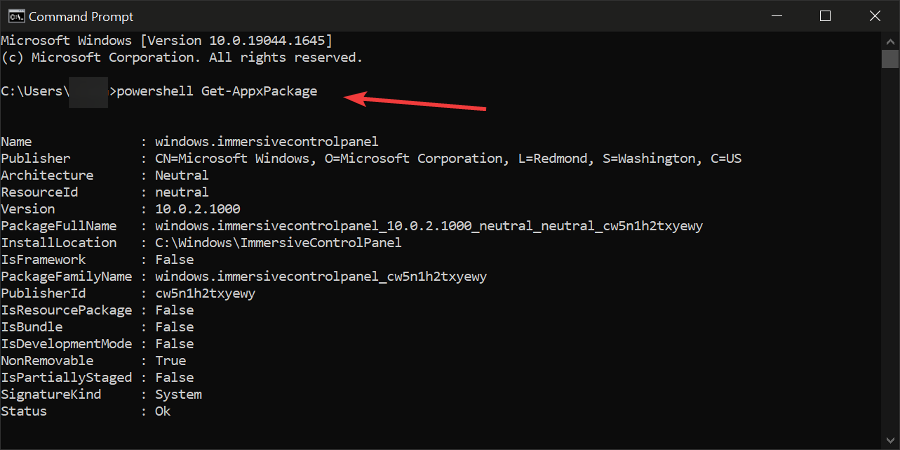Close the Command Prompt window
900x450 pixels.
[874, 16]
